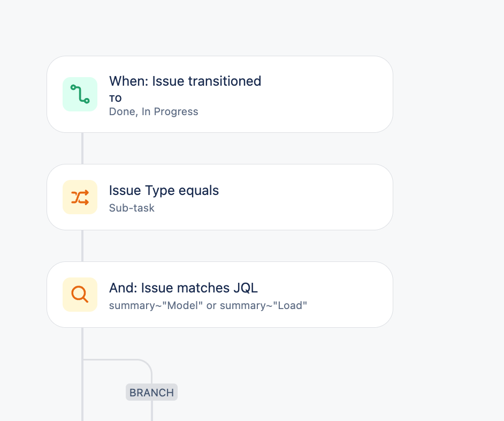Click the "TO" label in the trigger

point(116,99)
